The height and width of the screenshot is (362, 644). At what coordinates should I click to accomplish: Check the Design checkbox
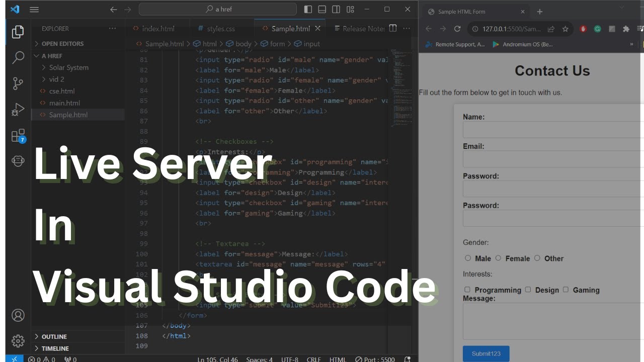(528, 290)
